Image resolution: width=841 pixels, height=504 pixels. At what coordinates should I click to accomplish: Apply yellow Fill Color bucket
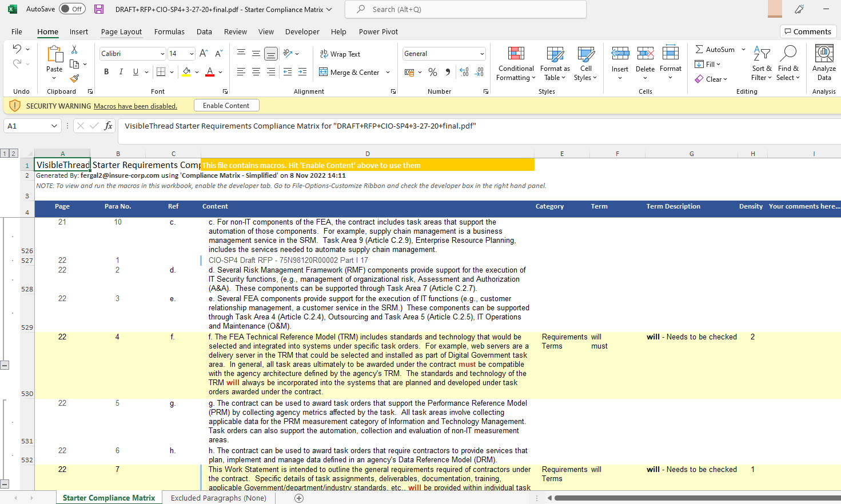coord(186,71)
